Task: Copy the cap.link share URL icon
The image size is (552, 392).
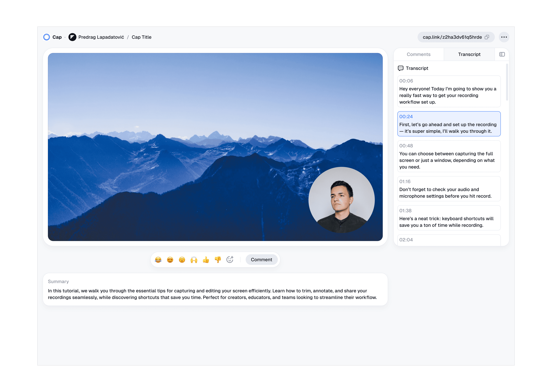Action: [x=487, y=37]
